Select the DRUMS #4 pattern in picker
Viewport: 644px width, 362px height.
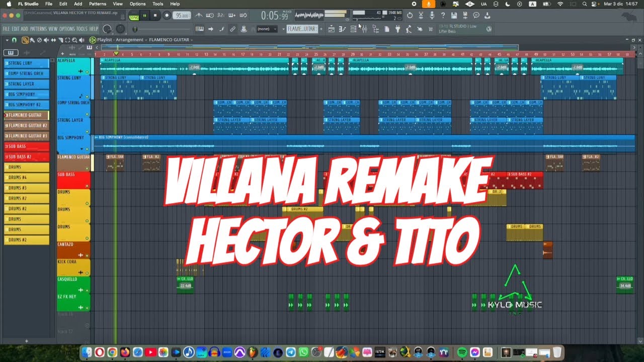tap(27, 177)
